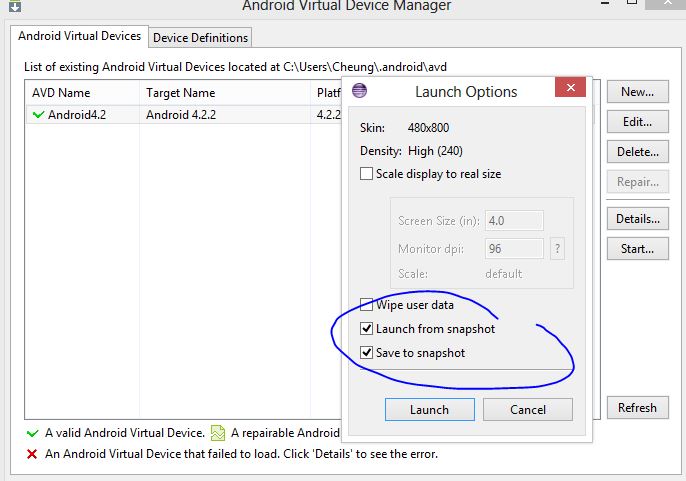
Task: Click the 4.2.2 platform cell
Action: [329, 115]
